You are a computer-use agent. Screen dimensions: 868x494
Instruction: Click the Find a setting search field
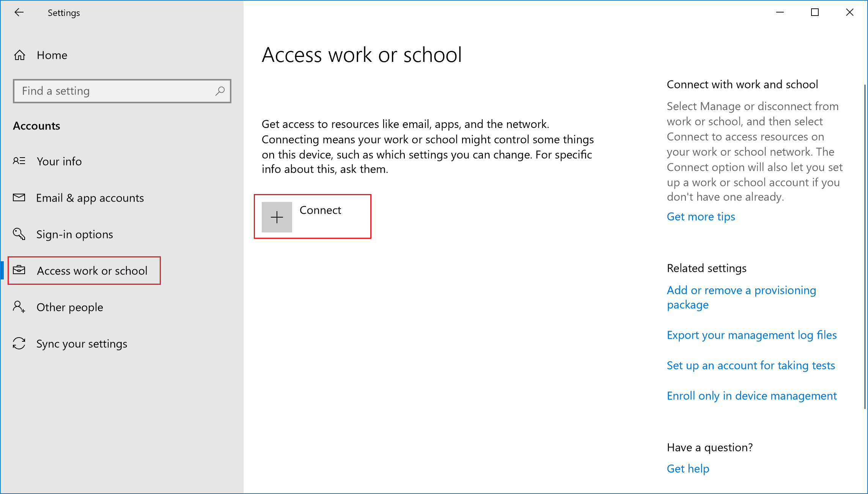(122, 91)
